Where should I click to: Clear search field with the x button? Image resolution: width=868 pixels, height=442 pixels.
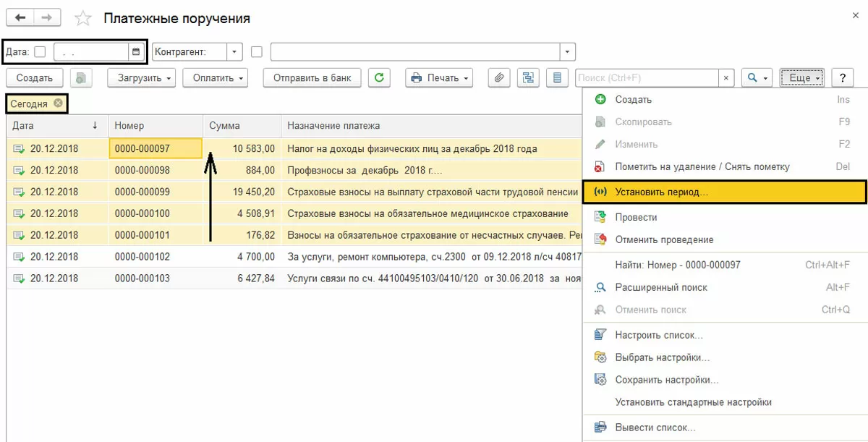click(x=726, y=78)
